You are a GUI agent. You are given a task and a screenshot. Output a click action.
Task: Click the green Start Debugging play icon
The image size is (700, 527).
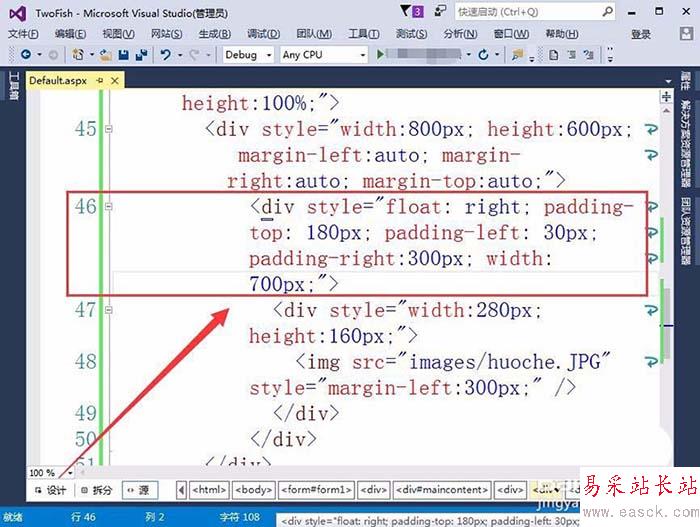coord(380,54)
